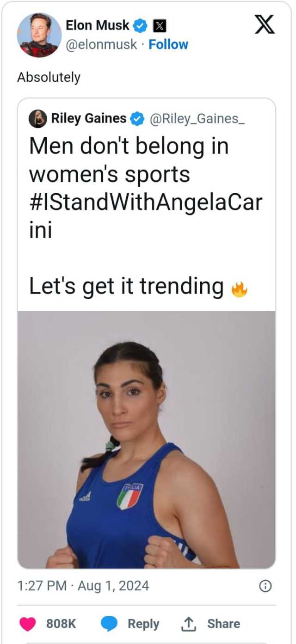
Task: Click the X logo in the top right
Action: pyautogui.click(x=265, y=24)
